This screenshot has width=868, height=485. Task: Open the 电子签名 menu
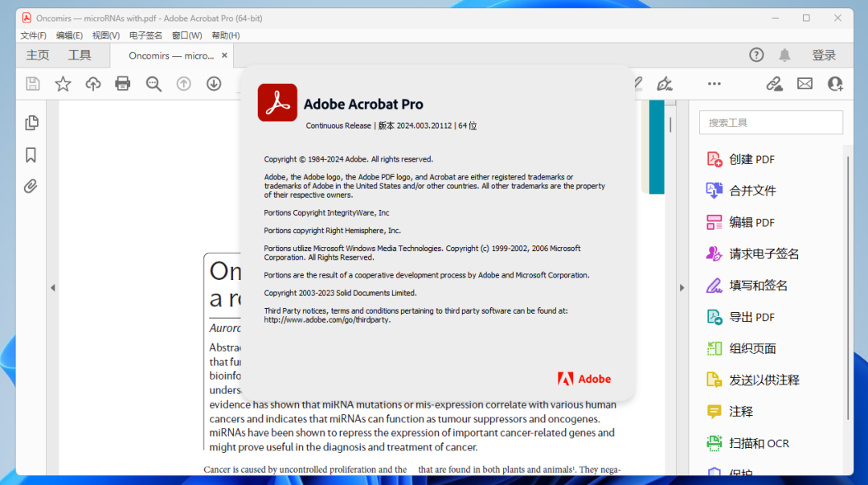(x=145, y=35)
